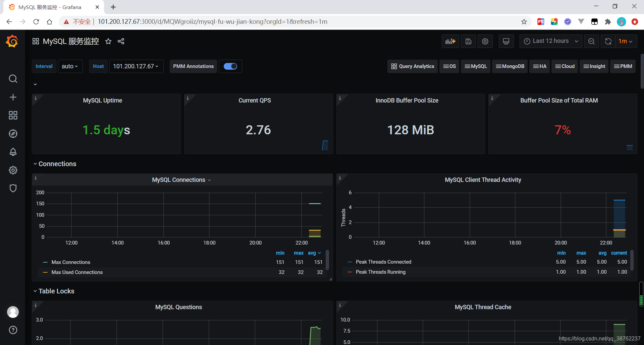This screenshot has width=644, height=345.
Task: Open the MySQL Connections panel title menu
Action: pos(181,180)
